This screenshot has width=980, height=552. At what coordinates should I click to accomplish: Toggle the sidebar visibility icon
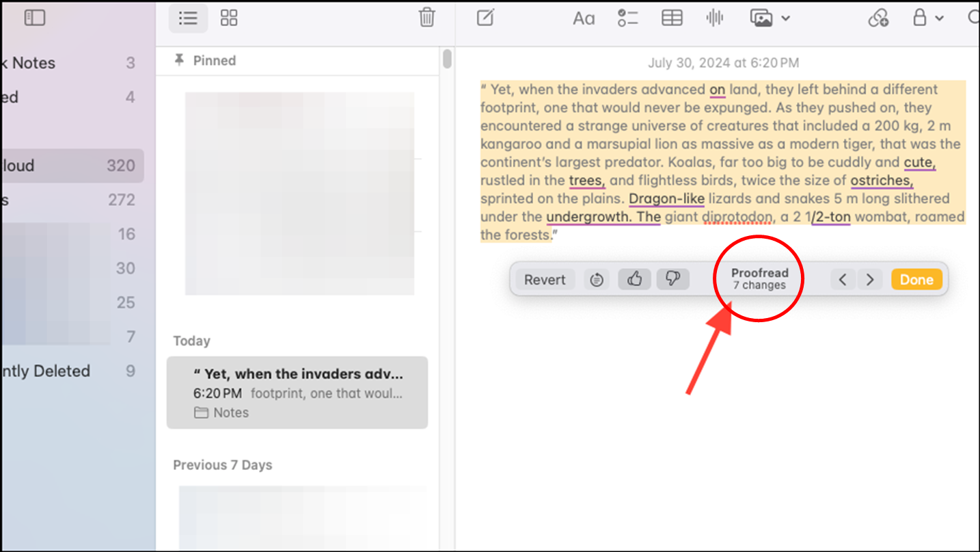35,18
